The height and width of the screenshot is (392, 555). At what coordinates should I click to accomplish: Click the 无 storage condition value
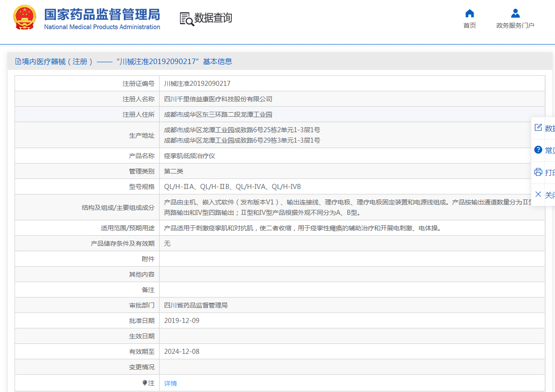167,243
